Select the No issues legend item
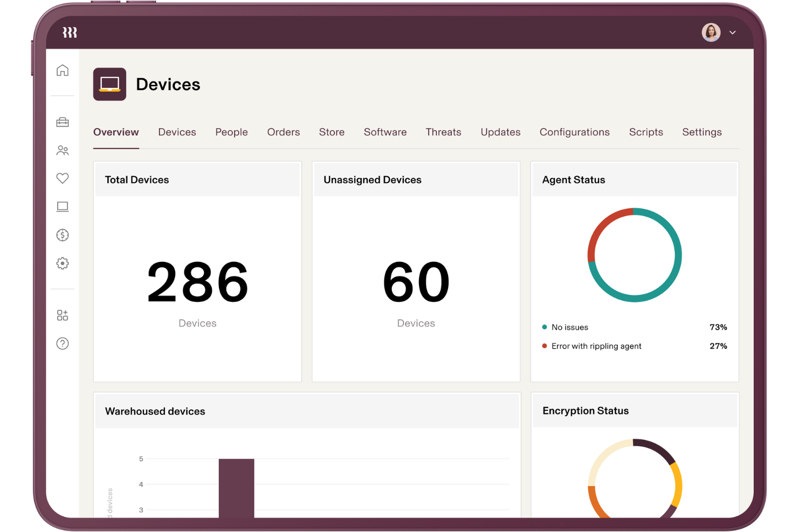 pyautogui.click(x=569, y=327)
